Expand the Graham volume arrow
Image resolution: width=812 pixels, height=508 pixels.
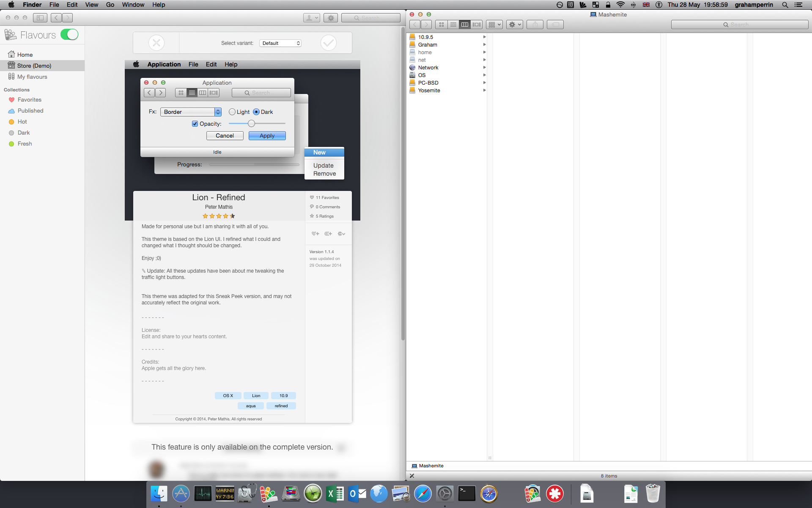(484, 44)
